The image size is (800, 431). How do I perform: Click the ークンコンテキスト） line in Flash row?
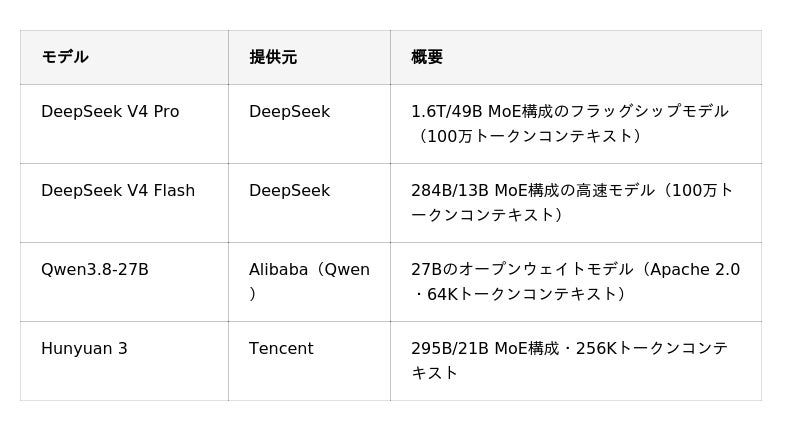[x=489, y=215]
